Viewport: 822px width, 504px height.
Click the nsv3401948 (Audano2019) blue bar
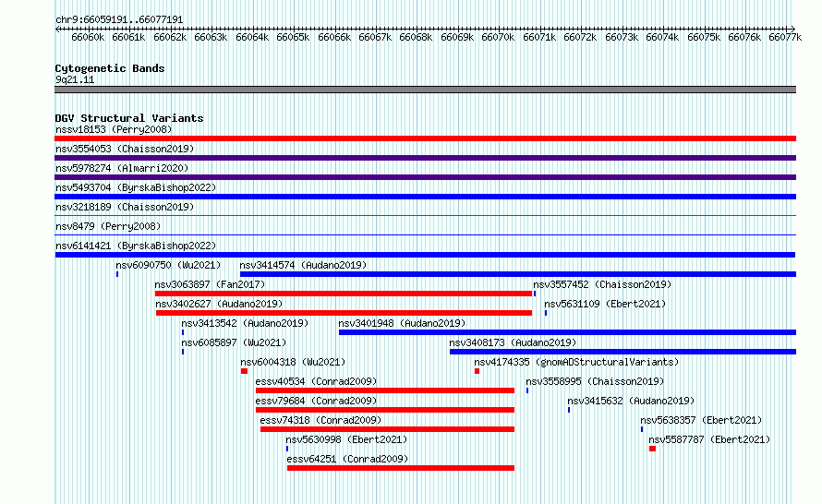[567, 332]
